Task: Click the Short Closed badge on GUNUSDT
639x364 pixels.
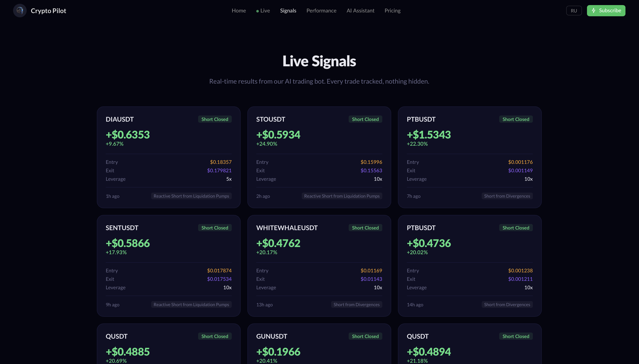Action: (x=365, y=336)
